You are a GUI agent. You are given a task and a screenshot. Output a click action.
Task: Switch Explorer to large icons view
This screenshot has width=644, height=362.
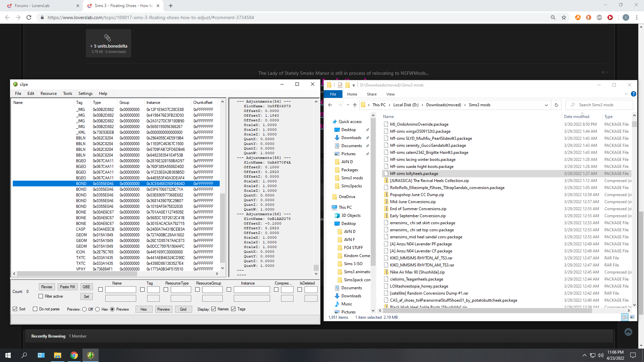[x=632, y=317]
